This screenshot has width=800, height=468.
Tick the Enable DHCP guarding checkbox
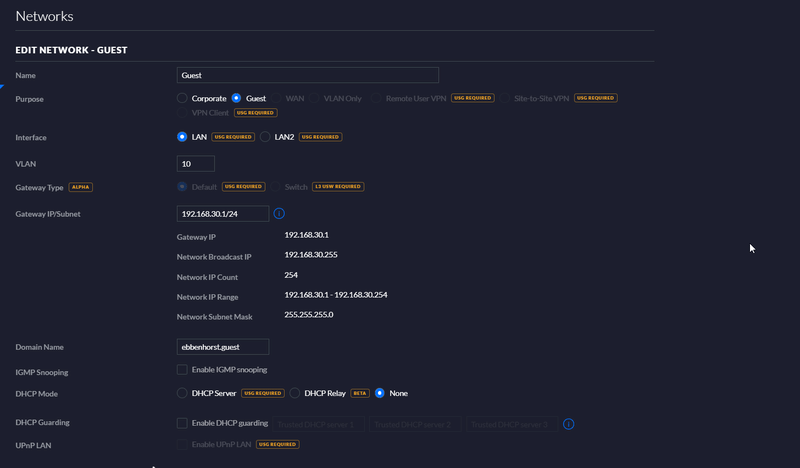(x=182, y=424)
